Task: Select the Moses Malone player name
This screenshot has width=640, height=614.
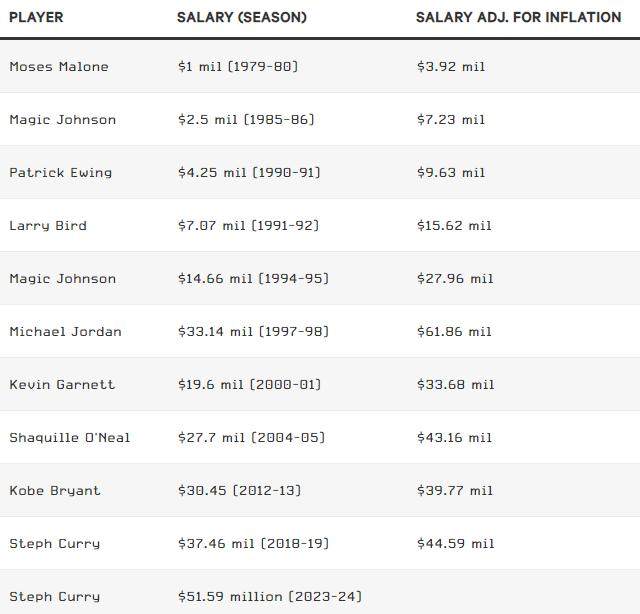Action: [x=59, y=67]
